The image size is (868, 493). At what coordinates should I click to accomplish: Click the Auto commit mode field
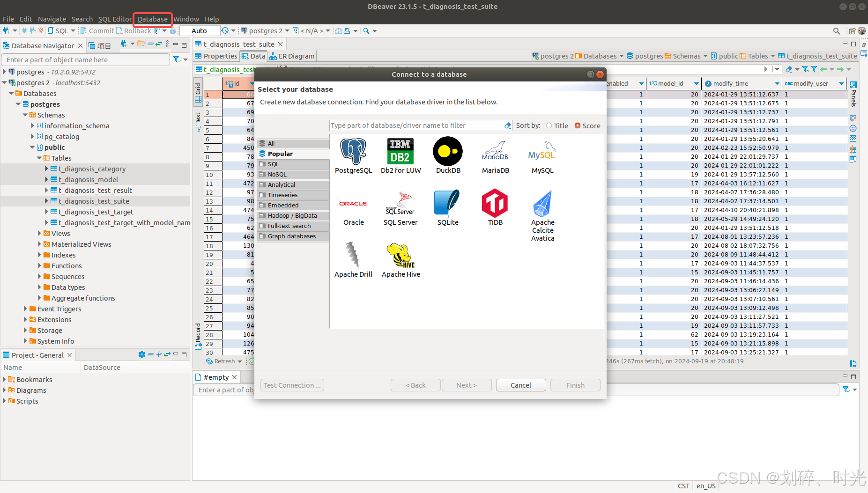[199, 31]
